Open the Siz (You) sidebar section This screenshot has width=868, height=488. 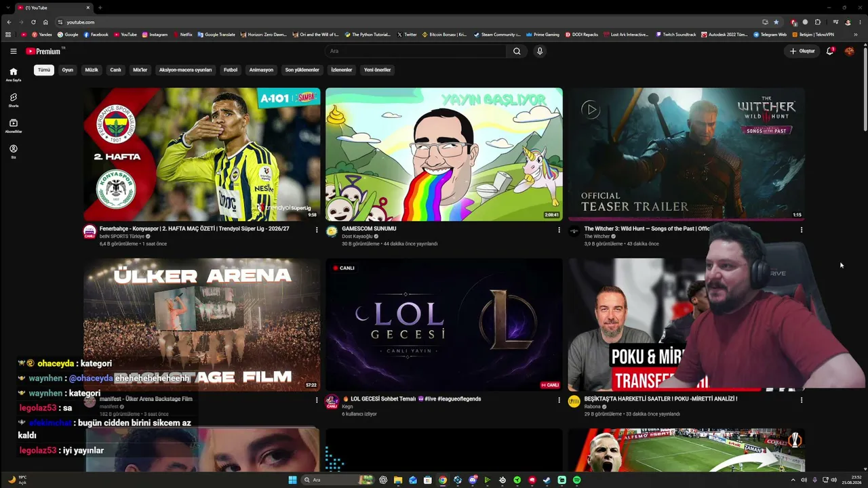pyautogui.click(x=13, y=152)
